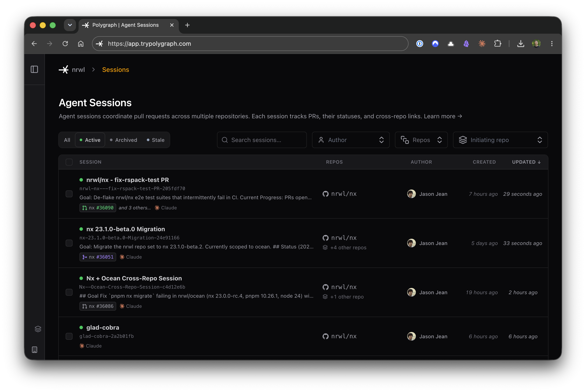This screenshot has width=586, height=392.
Task: Open the nrwl breadcrumb link
Action: click(78, 70)
